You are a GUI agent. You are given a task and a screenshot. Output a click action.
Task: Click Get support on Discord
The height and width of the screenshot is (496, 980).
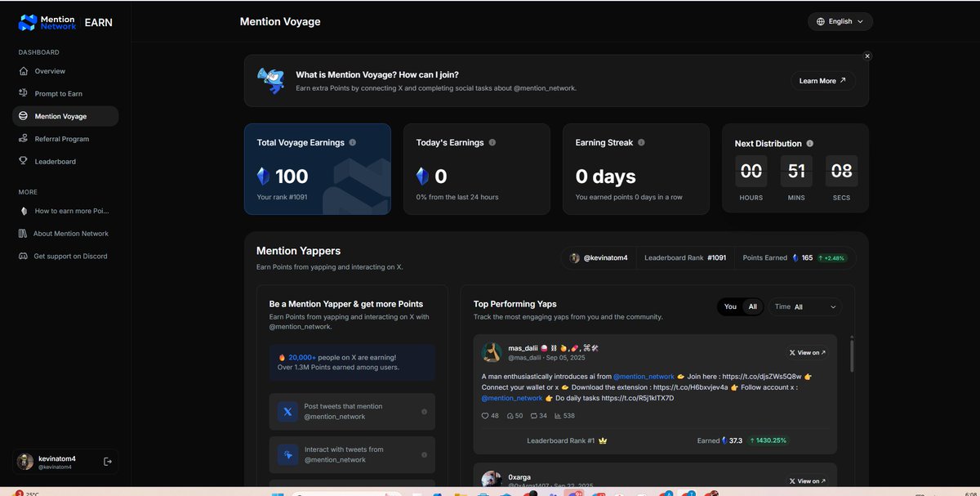pyautogui.click(x=65, y=256)
